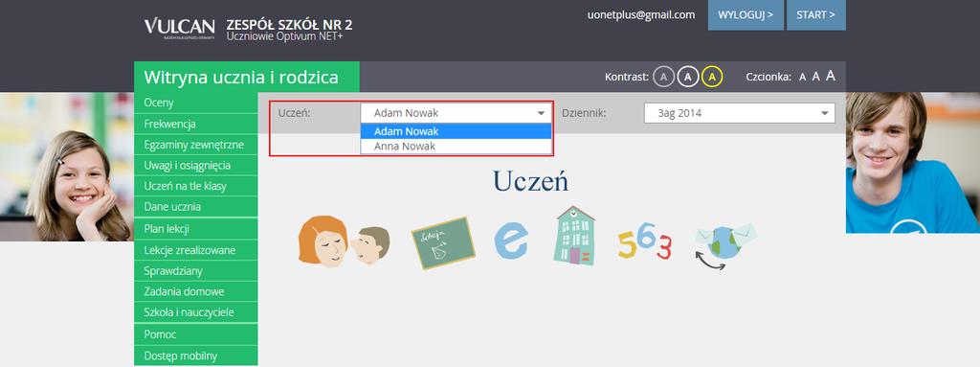Click the ZESPÓŁ SZKÓŁ NR 2 title
The image size is (980, 367).
[x=289, y=25]
